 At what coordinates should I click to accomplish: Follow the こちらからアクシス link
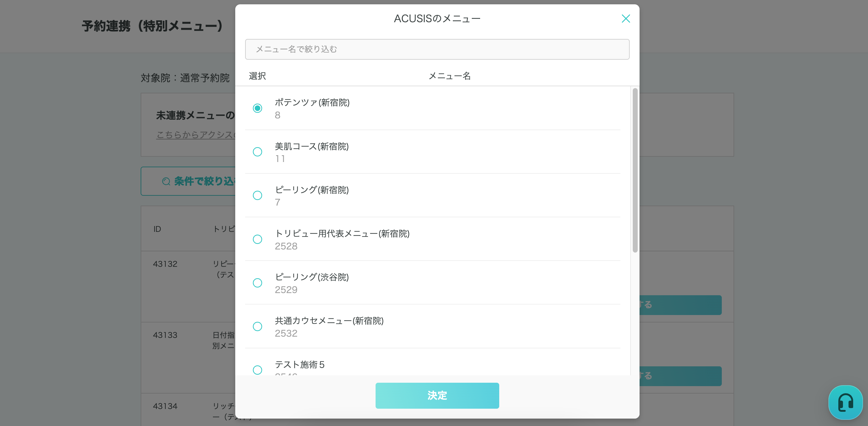pyautogui.click(x=195, y=135)
